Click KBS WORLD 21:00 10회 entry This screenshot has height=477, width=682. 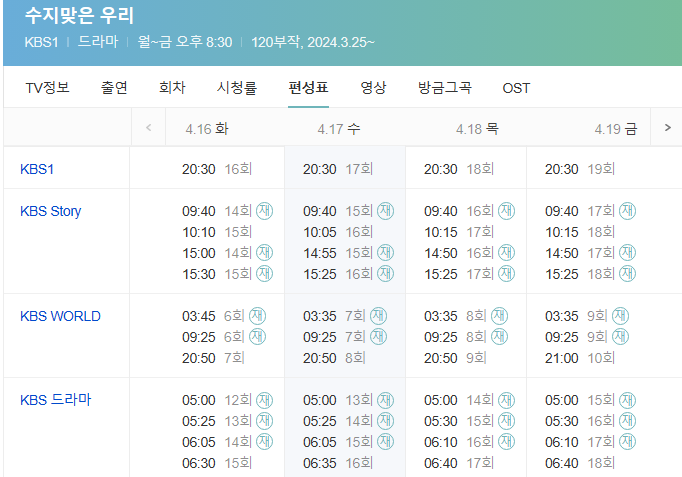coord(580,358)
